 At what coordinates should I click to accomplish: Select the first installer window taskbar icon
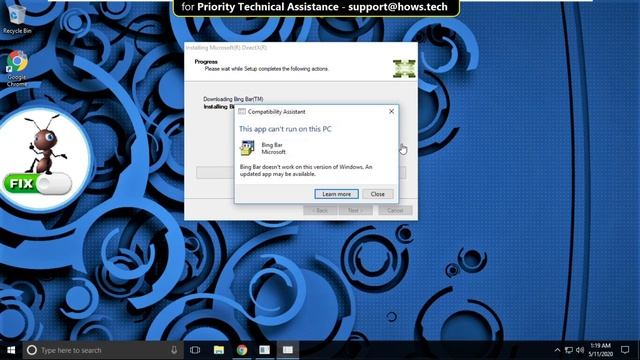coord(264,350)
